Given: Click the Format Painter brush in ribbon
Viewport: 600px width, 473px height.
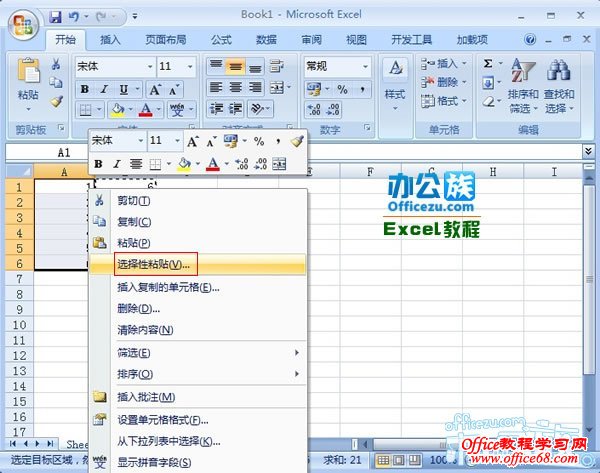Looking at the screenshot, I should [56, 101].
